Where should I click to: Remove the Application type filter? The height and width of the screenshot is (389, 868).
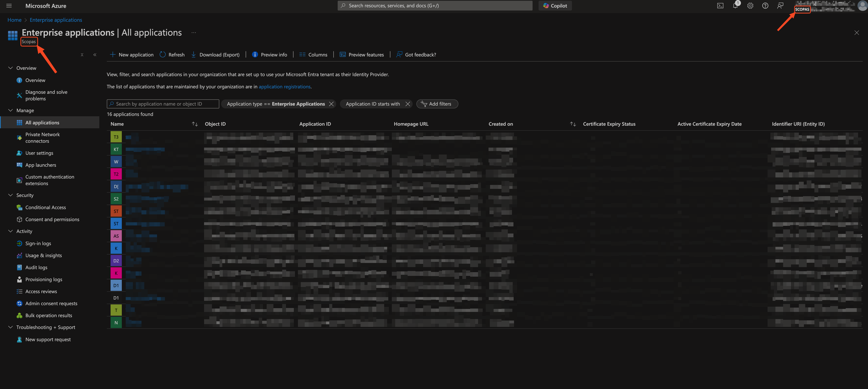pos(331,104)
